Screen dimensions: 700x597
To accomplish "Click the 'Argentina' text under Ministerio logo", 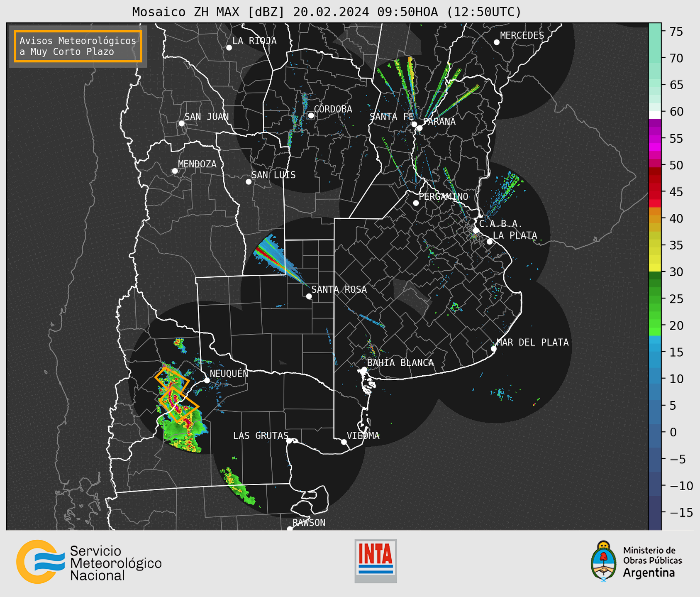I will [649, 573].
